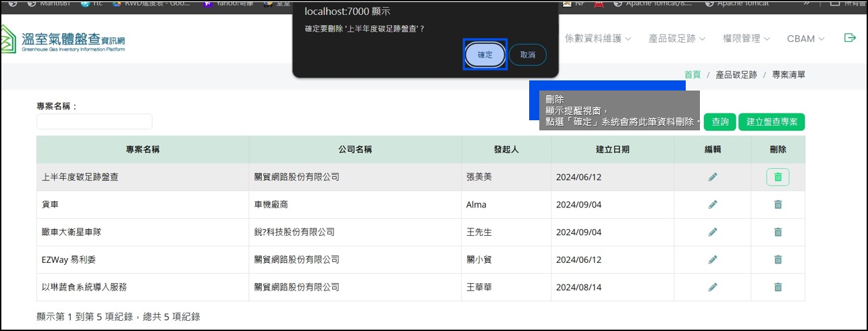Click the 建立盤查專案 button

click(771, 122)
